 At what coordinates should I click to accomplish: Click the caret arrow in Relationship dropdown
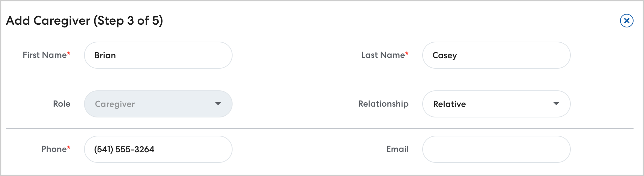tap(556, 104)
